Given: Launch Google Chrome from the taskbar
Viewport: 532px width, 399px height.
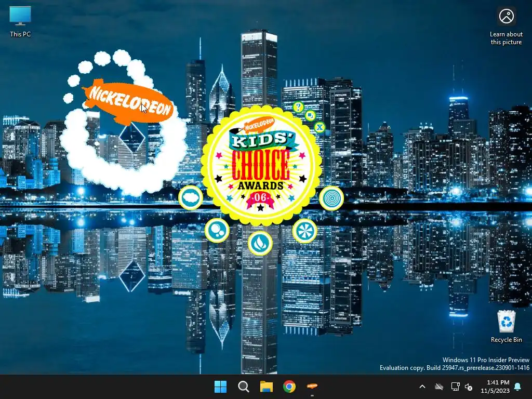Looking at the screenshot, I should click(x=289, y=387).
